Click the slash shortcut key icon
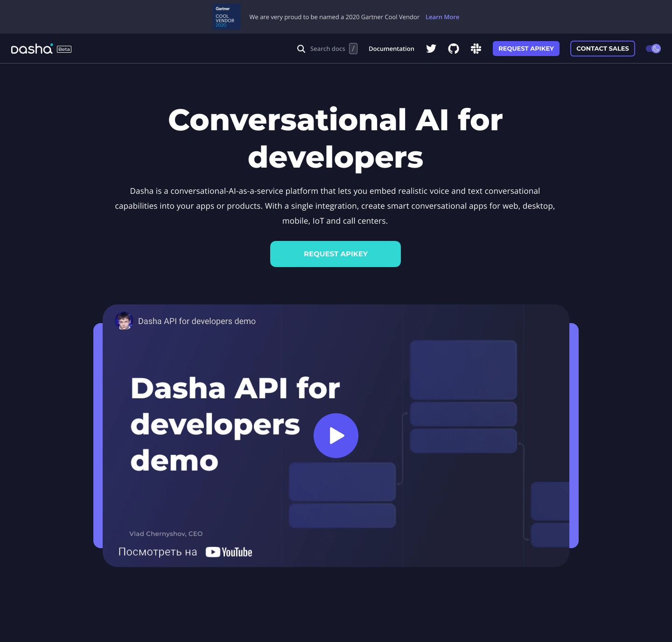This screenshot has height=642, width=672. (353, 49)
